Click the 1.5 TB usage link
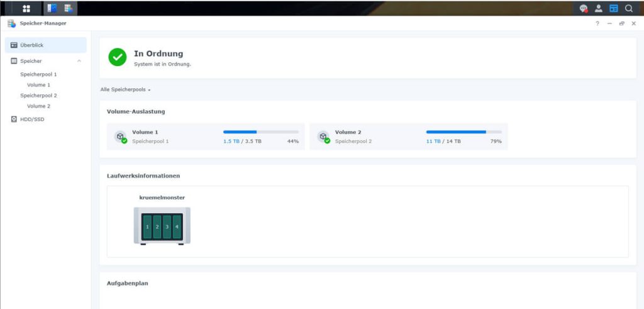Viewport: 644px width, 309px height. coord(231,142)
